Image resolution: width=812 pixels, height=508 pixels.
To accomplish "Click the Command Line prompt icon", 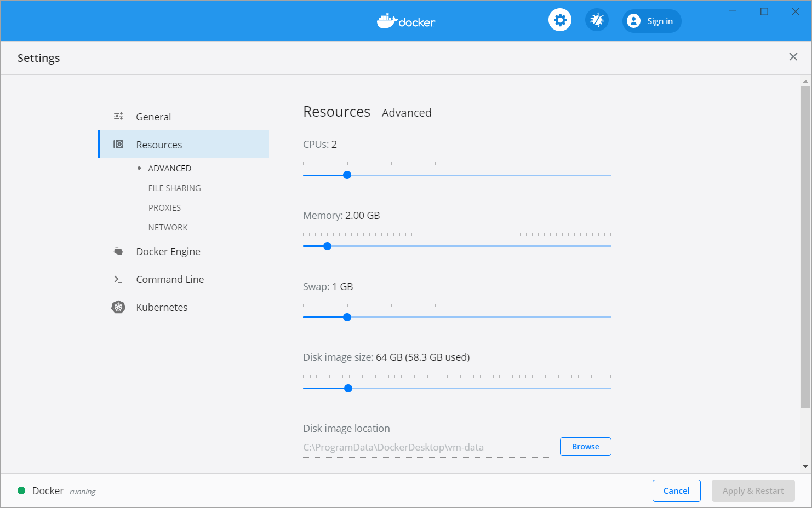I will coord(118,279).
